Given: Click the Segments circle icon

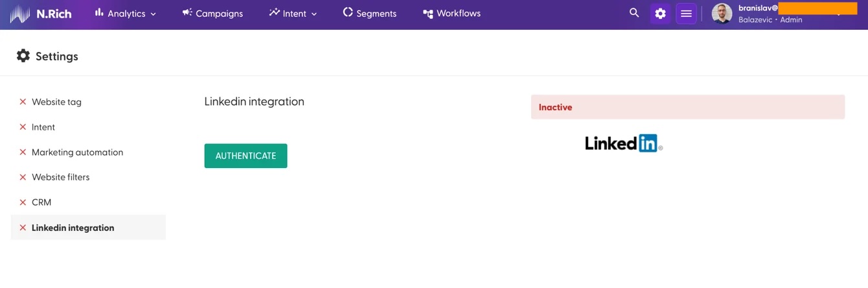Looking at the screenshot, I should point(348,12).
